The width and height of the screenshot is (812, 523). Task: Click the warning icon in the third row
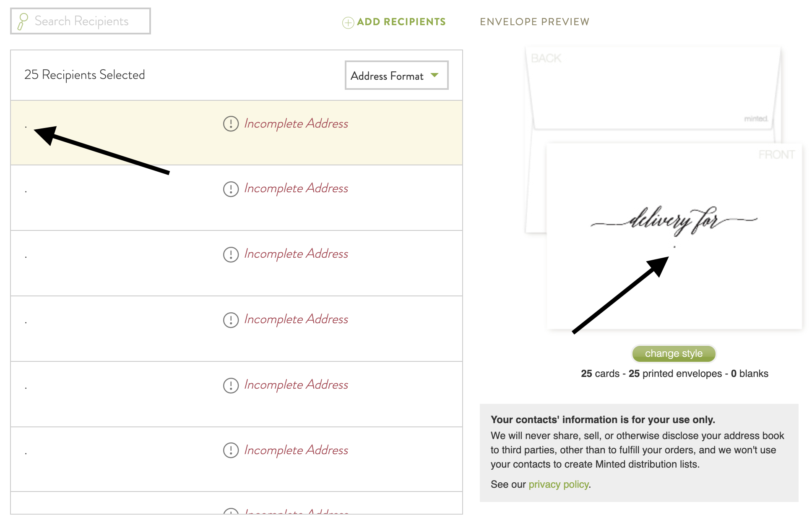[231, 254]
